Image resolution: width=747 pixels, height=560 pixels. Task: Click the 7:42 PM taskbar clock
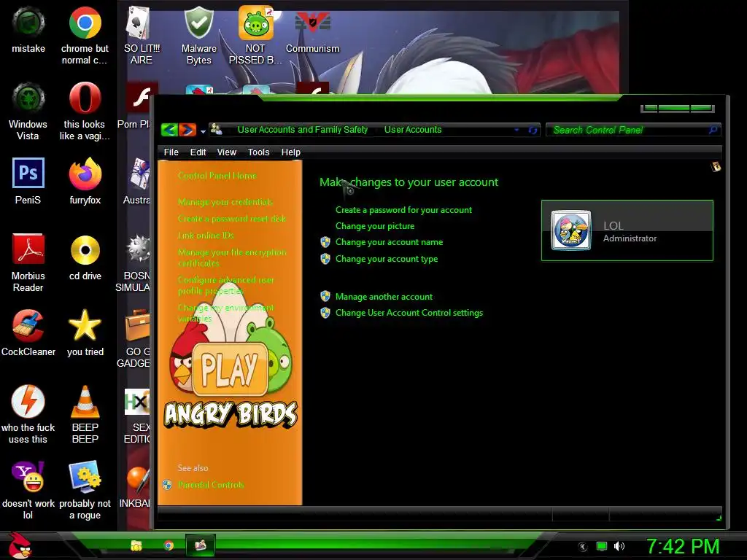pos(683,546)
